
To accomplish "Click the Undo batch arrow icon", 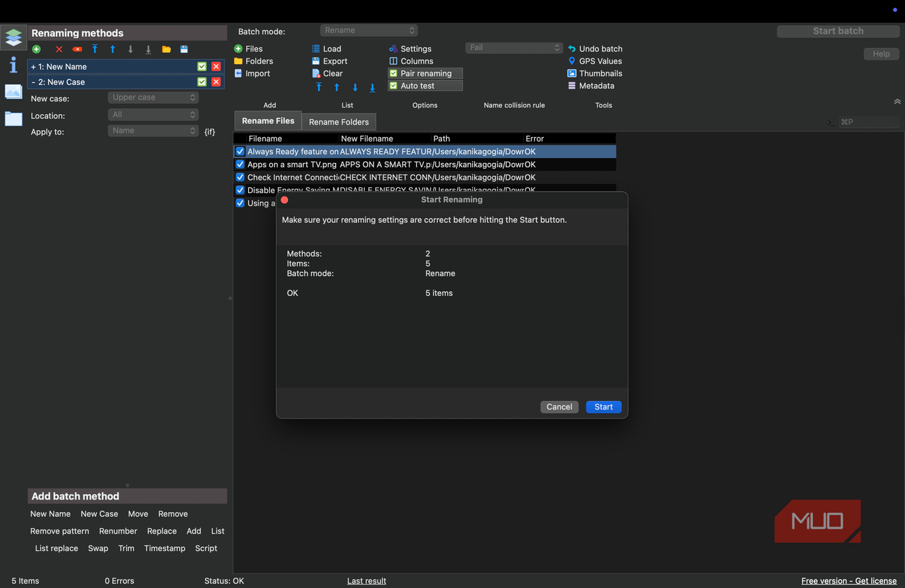I will pyautogui.click(x=572, y=49).
